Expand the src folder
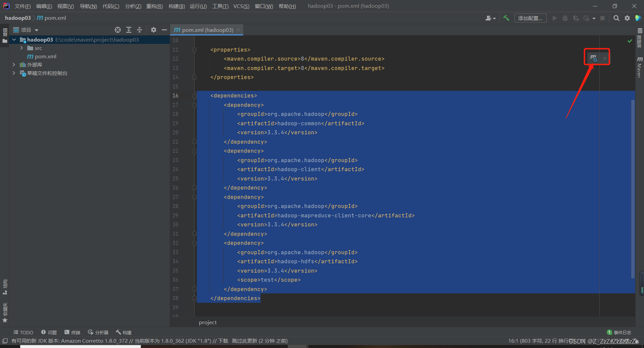This screenshot has width=644, height=348. tap(21, 48)
